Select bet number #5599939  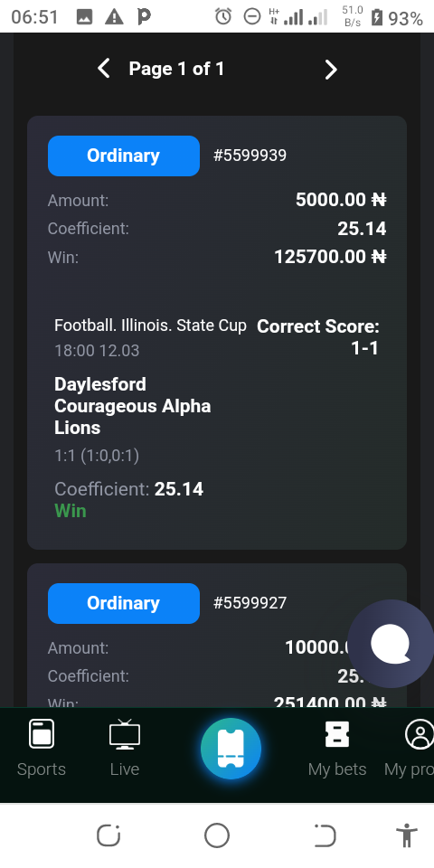250,156
